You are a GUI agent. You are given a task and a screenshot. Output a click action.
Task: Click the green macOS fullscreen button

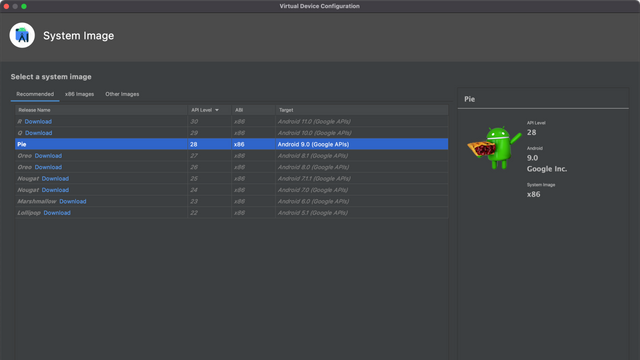[x=24, y=6]
